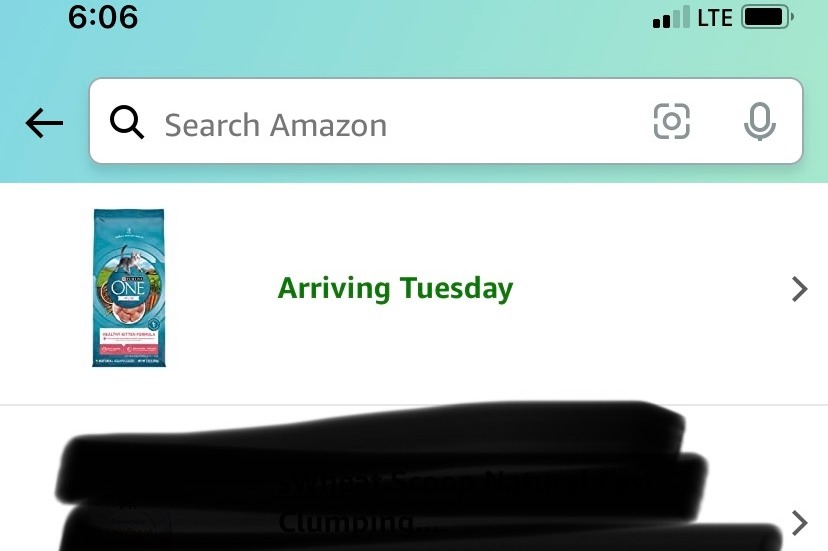Tap the magnifying glass search icon
The height and width of the screenshot is (551, 828).
(x=127, y=122)
